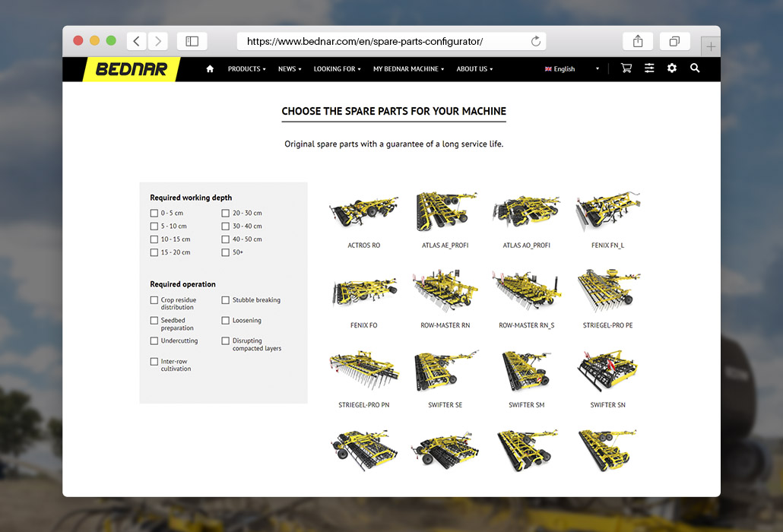This screenshot has width=783, height=532.
Task: Check the 50+ depth box
Action: pyautogui.click(x=226, y=252)
